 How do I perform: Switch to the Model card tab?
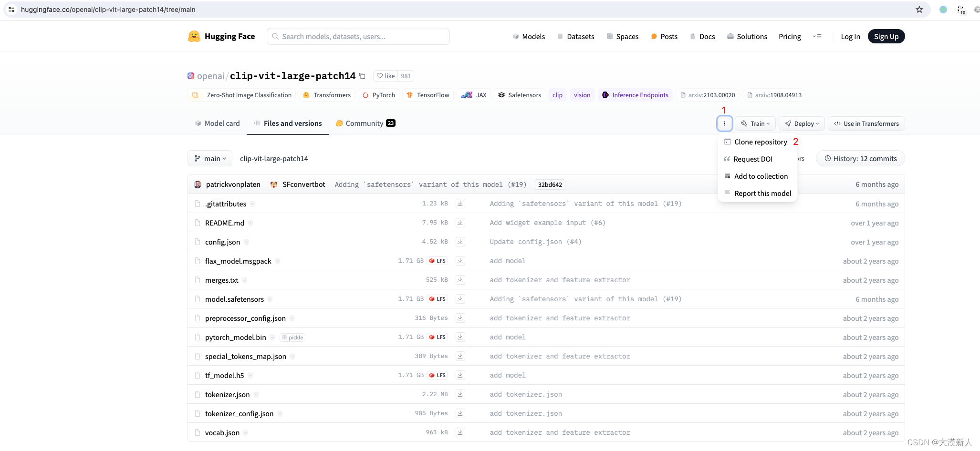[217, 123]
